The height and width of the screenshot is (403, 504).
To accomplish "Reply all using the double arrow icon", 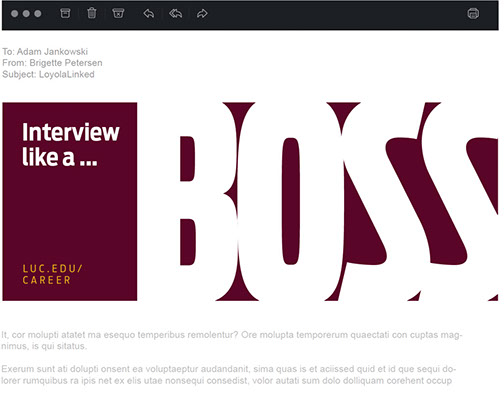I will [x=175, y=14].
